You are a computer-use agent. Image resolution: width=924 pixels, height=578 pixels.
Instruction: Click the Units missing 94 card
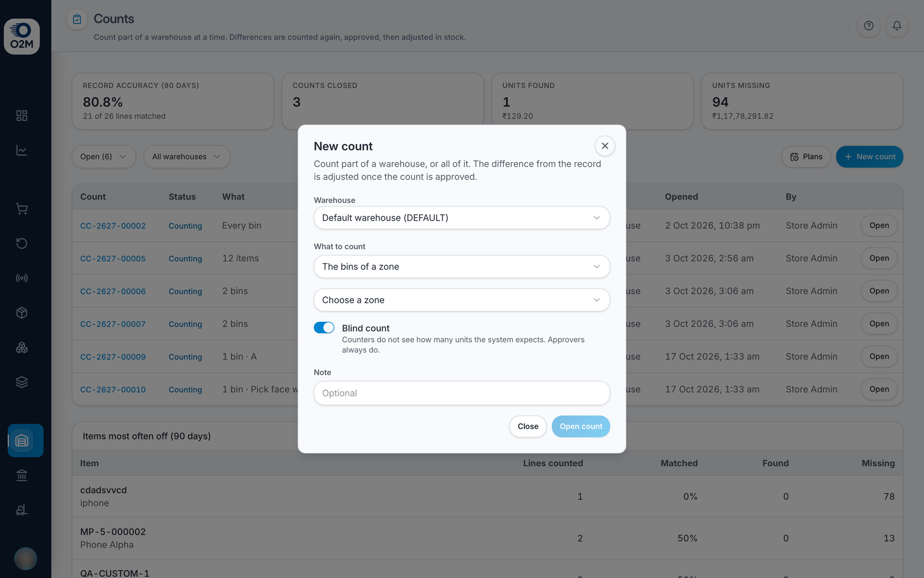coord(802,101)
